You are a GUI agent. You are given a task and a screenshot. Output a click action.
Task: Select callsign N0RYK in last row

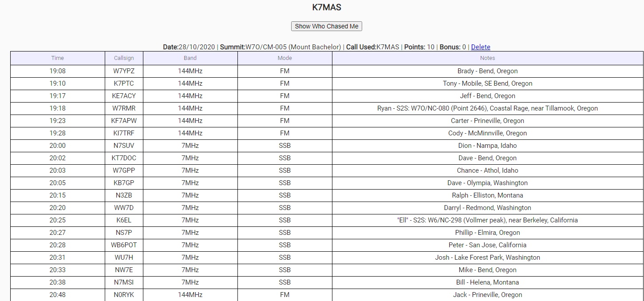coord(124,295)
